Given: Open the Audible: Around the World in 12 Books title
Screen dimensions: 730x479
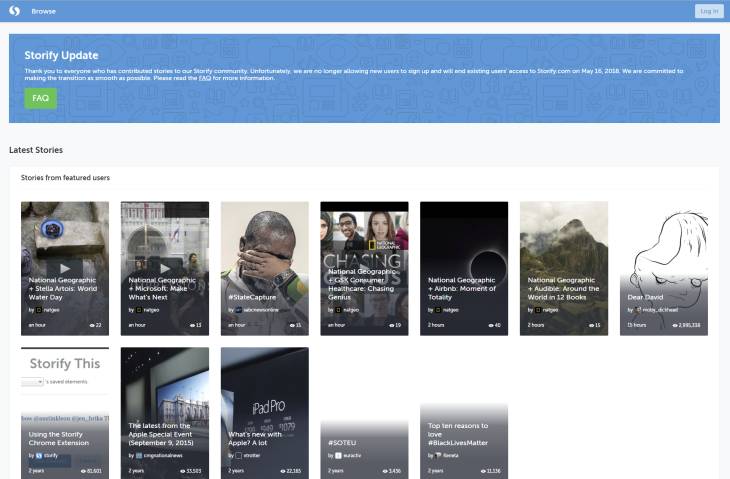Looking at the screenshot, I should (x=563, y=289).
